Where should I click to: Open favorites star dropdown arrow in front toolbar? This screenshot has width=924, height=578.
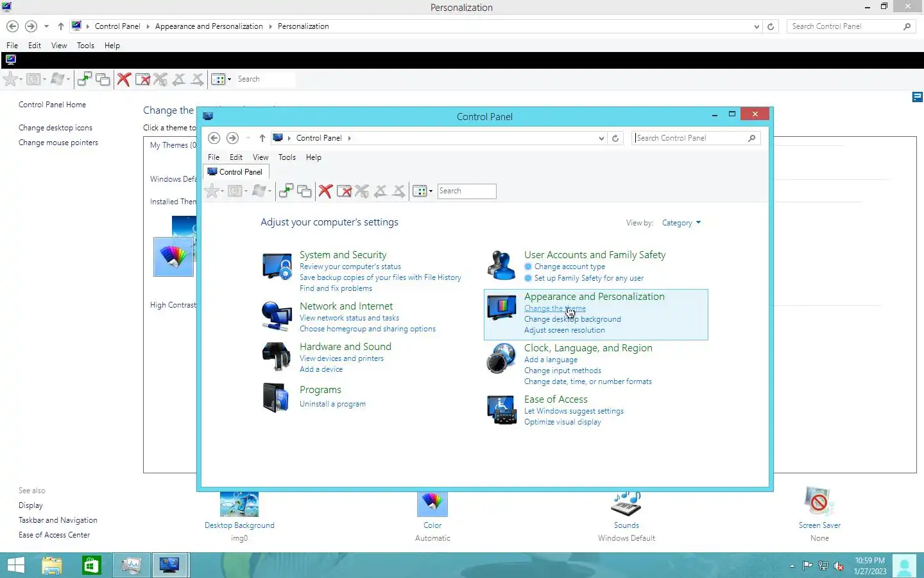(222, 191)
